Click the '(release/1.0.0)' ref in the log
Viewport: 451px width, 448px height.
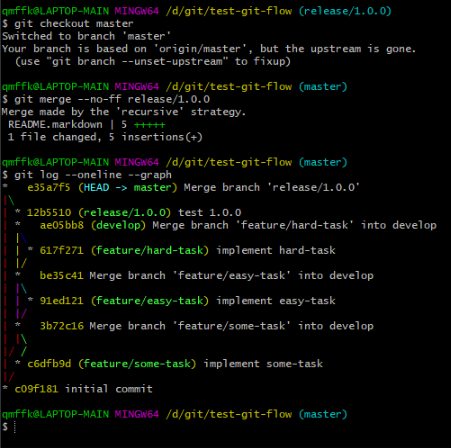pyautogui.click(x=124, y=213)
